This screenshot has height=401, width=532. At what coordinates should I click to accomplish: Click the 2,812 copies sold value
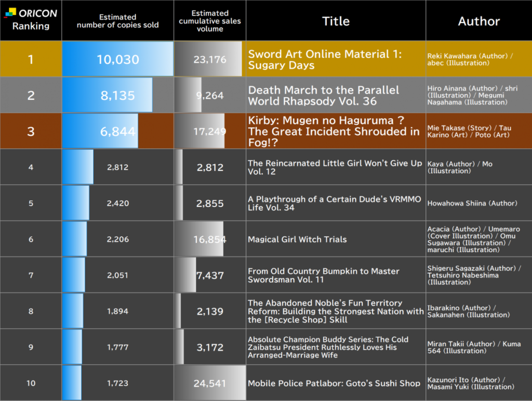pos(118,167)
